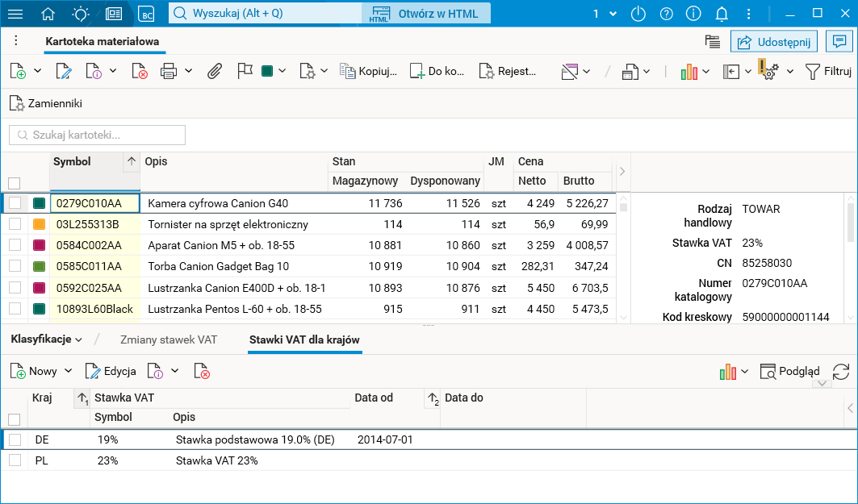Click the refresh icon in VAT rates panel
Viewport: 858px width, 504px height.
pyautogui.click(x=841, y=371)
